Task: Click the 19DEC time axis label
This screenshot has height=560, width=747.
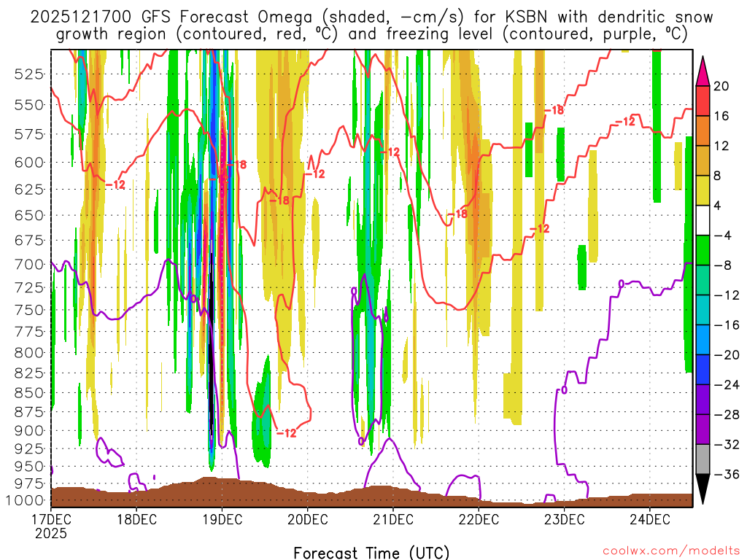Action: tap(222, 519)
